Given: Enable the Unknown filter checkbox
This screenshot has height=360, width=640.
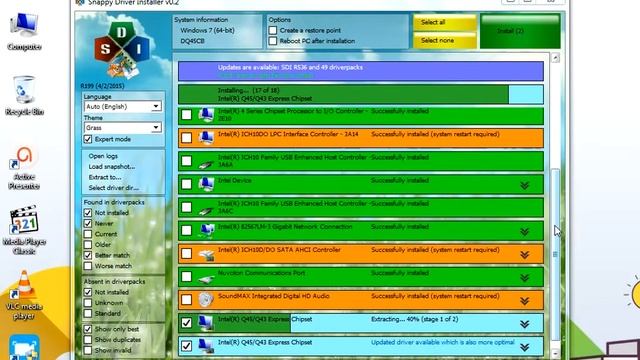Looking at the screenshot, I should coord(88,303).
